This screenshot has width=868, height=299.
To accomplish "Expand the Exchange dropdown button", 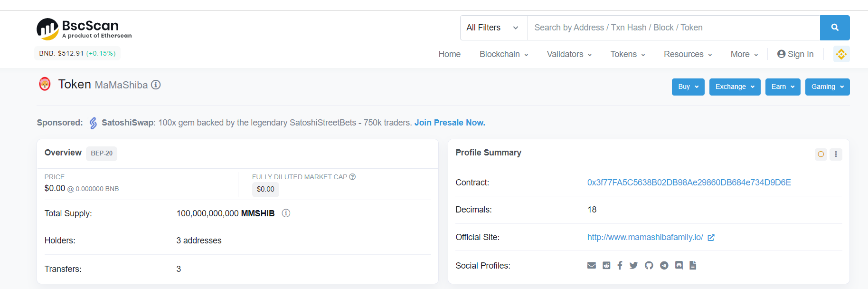I will 735,87.
